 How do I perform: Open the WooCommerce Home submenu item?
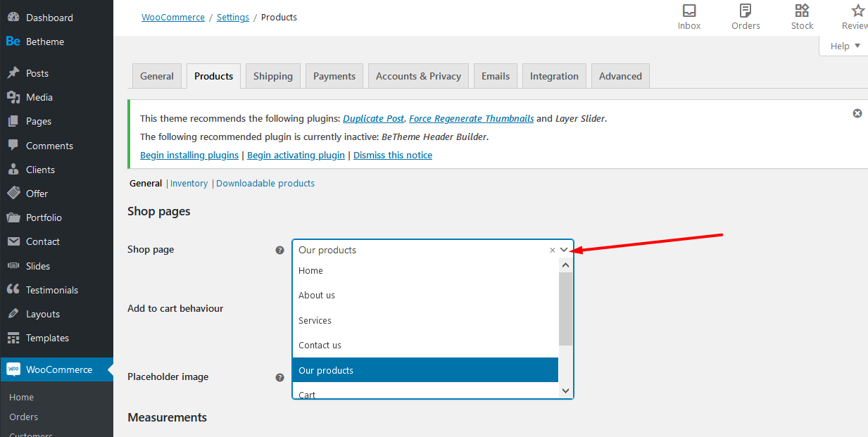click(21, 397)
